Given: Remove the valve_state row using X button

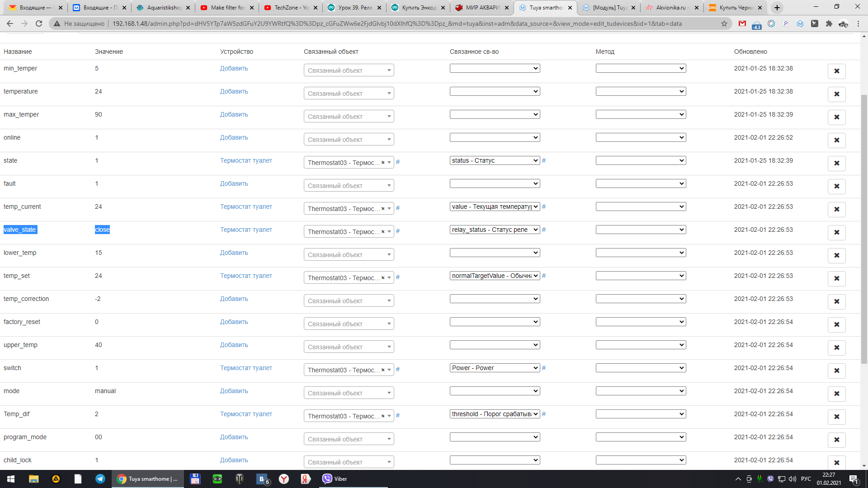Looking at the screenshot, I should (x=836, y=232).
